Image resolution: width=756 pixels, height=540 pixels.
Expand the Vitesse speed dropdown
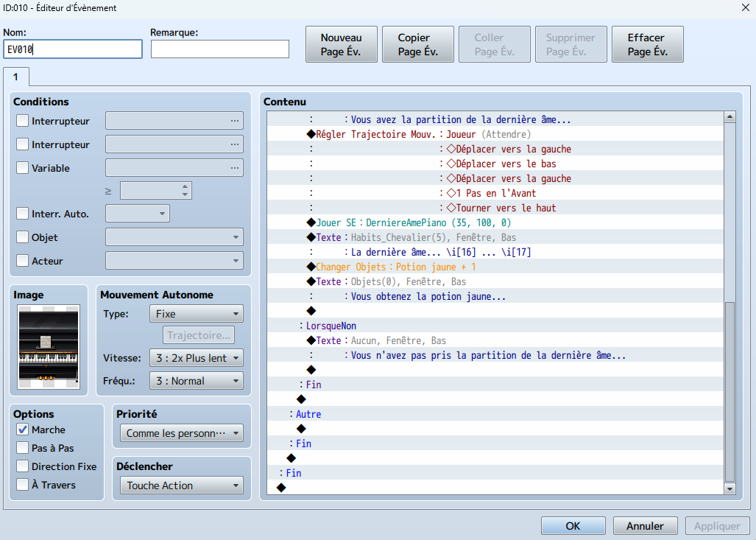click(x=196, y=358)
